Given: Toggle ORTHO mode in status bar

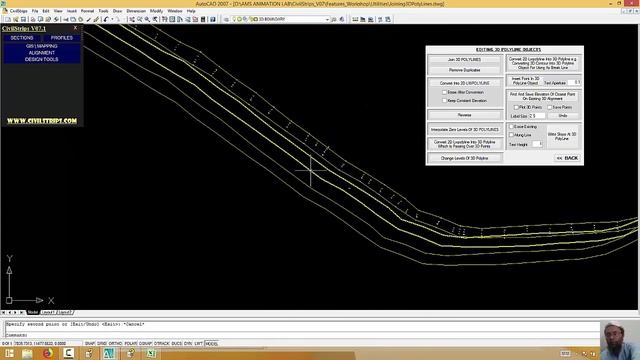Looking at the screenshot, I should coord(116,344).
